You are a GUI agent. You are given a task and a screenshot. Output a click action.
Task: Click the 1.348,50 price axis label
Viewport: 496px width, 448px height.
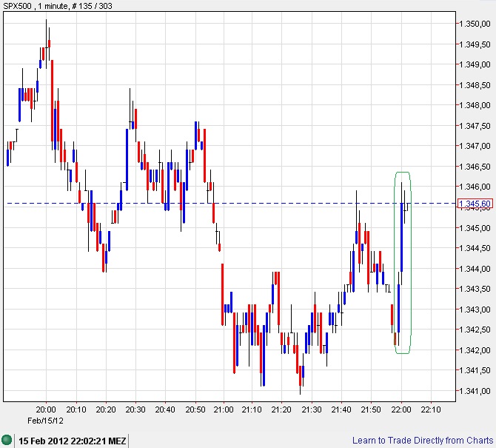pos(475,85)
